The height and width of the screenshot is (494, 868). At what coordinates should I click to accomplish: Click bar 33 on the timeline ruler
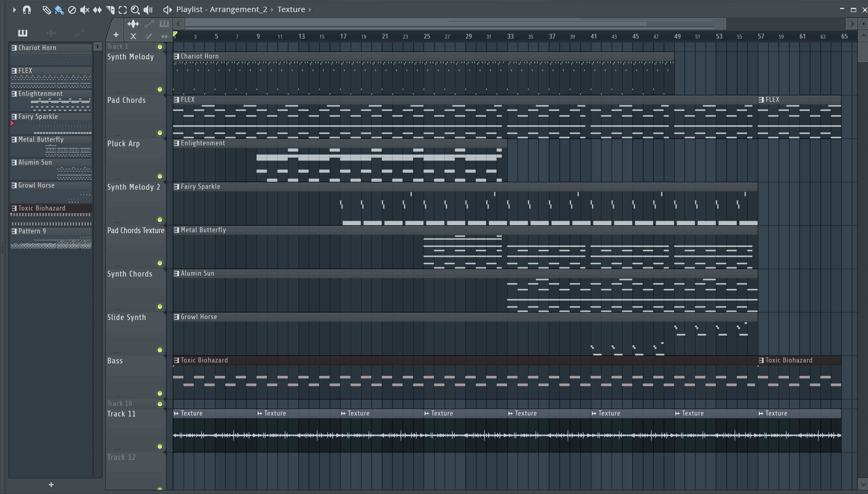click(510, 36)
